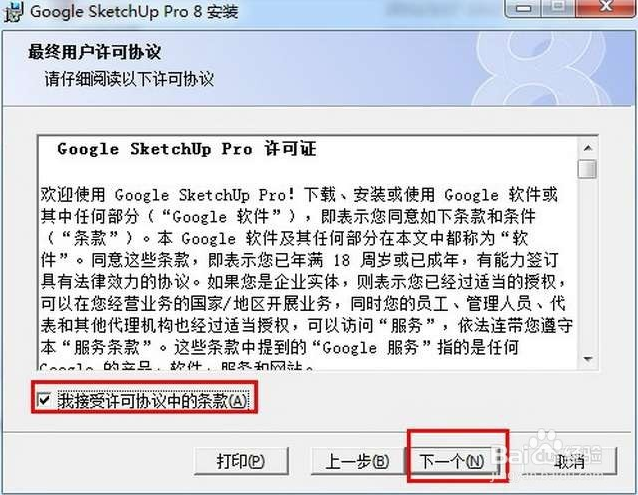Check the accept license agreement checkbox
This screenshot has width=638, height=495.
point(44,399)
